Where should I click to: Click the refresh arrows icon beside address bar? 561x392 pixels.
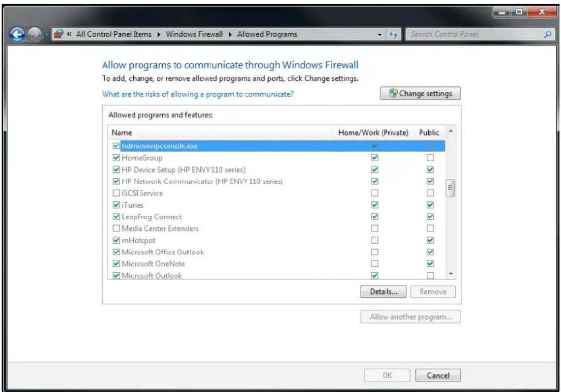coord(393,34)
